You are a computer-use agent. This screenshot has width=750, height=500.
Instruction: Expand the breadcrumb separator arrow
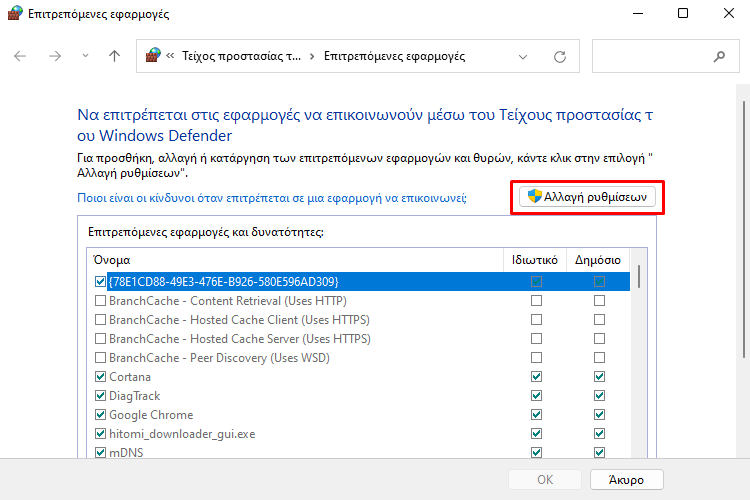tap(312, 56)
